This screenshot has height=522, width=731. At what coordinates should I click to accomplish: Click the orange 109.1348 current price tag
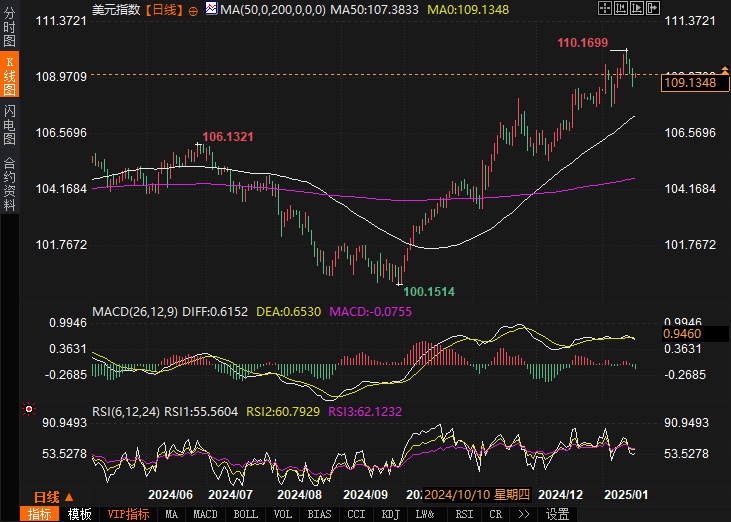coord(689,82)
